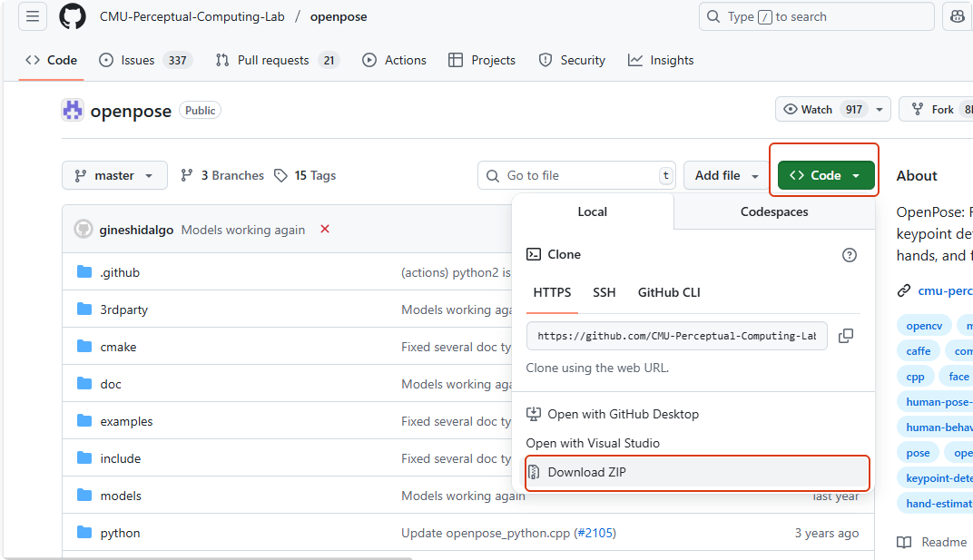This screenshot has width=973, height=560.
Task: Switch to the Local tab in clone panel
Action: coord(593,211)
